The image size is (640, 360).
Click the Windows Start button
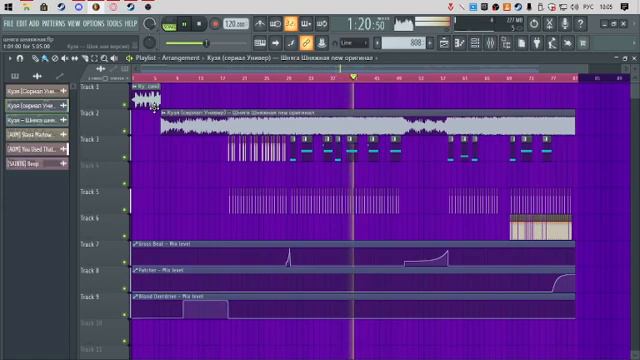click(x=8, y=7)
